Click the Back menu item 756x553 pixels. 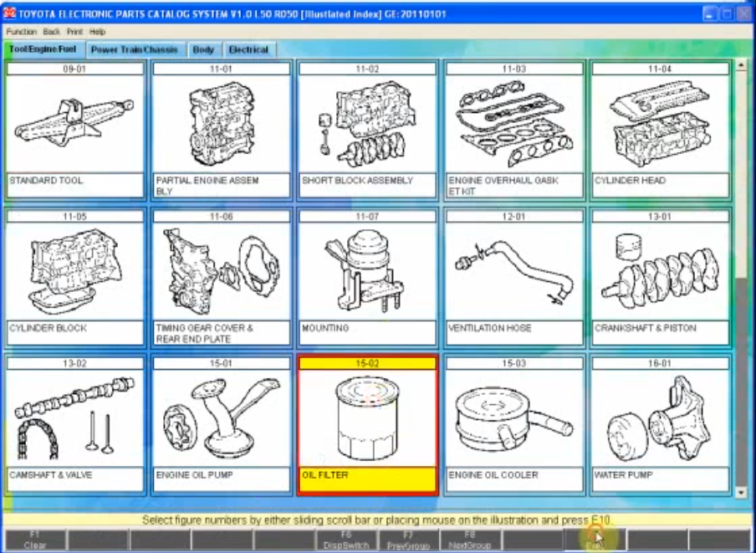coord(51,32)
